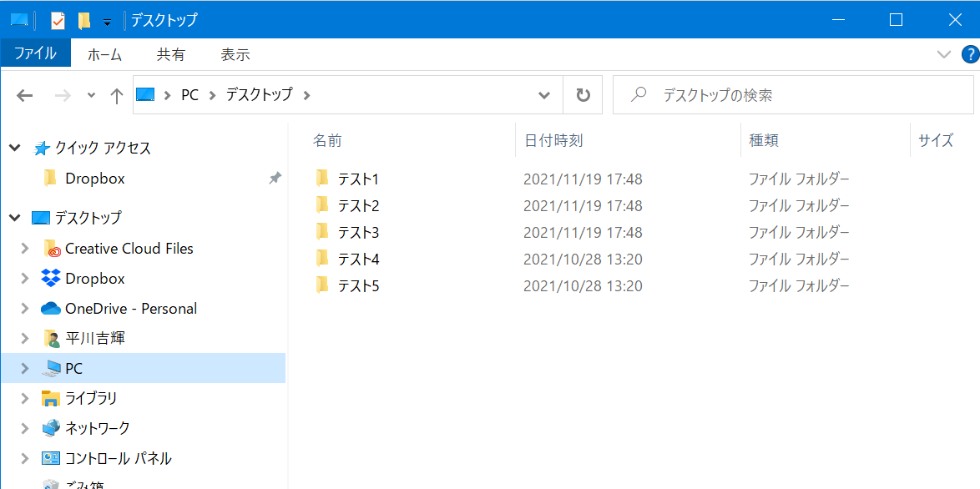Open the 共有 ribbon tab

point(171,55)
